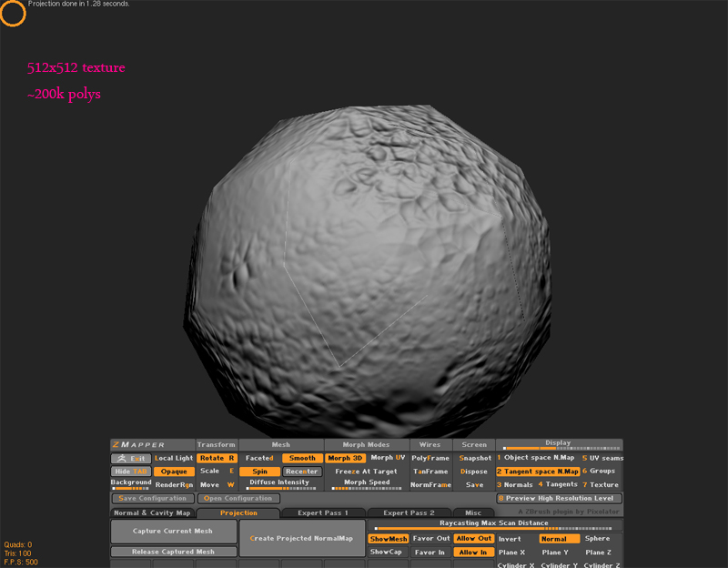Open the Expert Pass 1 tab

322,513
